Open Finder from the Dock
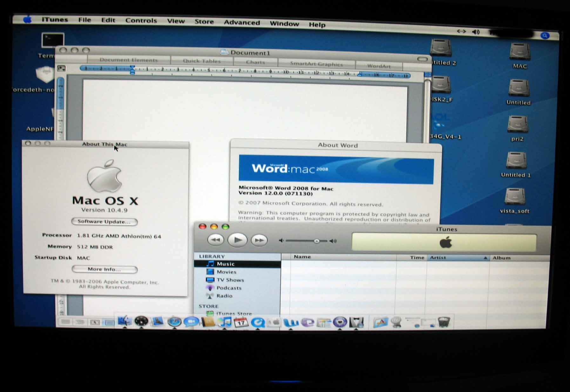This screenshot has width=570, height=392. [x=124, y=321]
